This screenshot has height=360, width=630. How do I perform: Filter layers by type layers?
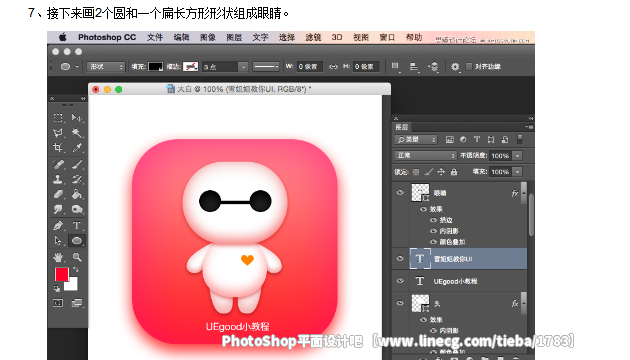pyautogui.click(x=477, y=139)
